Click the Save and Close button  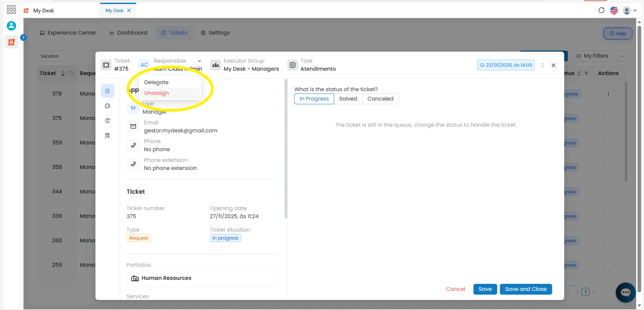click(x=526, y=289)
